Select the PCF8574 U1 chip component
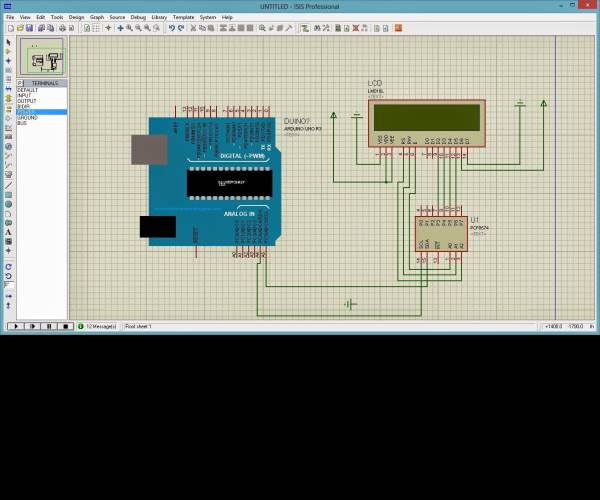The image size is (600, 500). tap(441, 234)
